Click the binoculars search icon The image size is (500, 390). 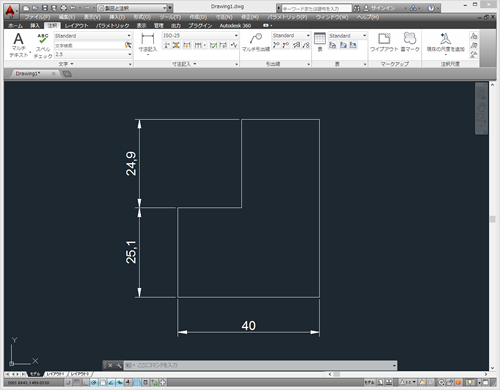[357, 8]
